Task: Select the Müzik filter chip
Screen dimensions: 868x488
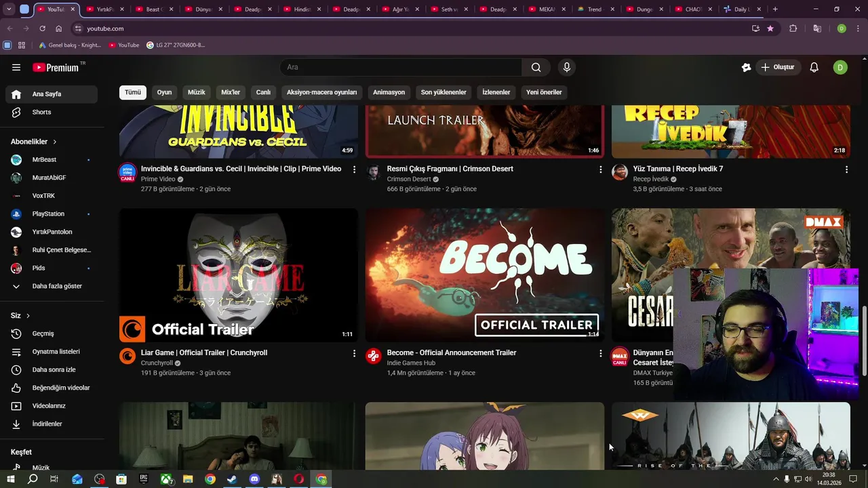Action: (197, 92)
